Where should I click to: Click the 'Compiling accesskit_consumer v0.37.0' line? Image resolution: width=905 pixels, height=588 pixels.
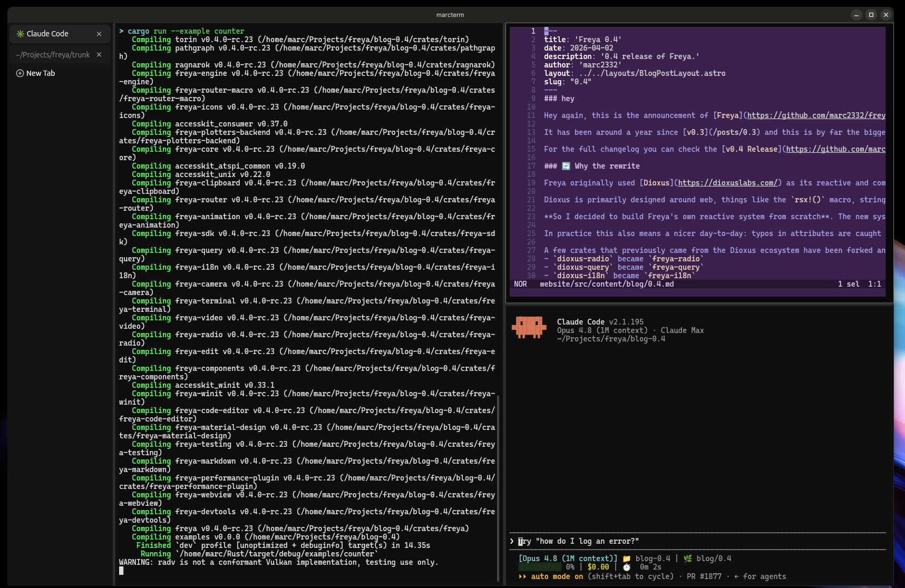[x=210, y=124]
